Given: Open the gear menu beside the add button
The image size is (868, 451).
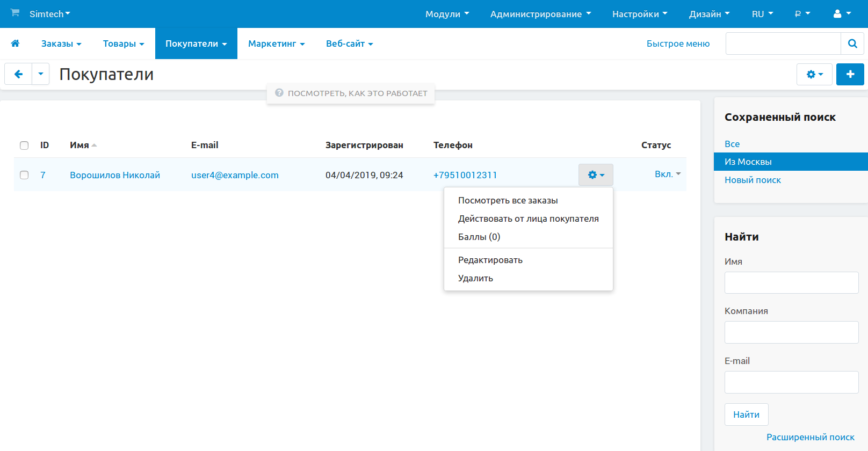Looking at the screenshot, I should click(x=814, y=74).
